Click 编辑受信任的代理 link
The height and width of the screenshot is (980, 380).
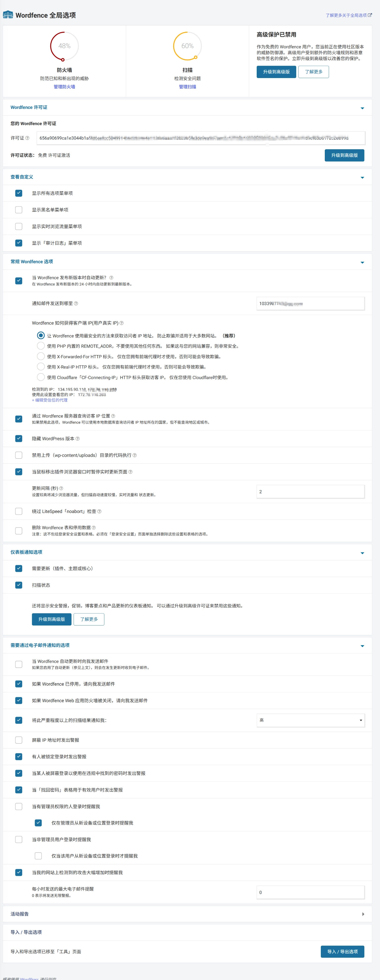(49, 400)
